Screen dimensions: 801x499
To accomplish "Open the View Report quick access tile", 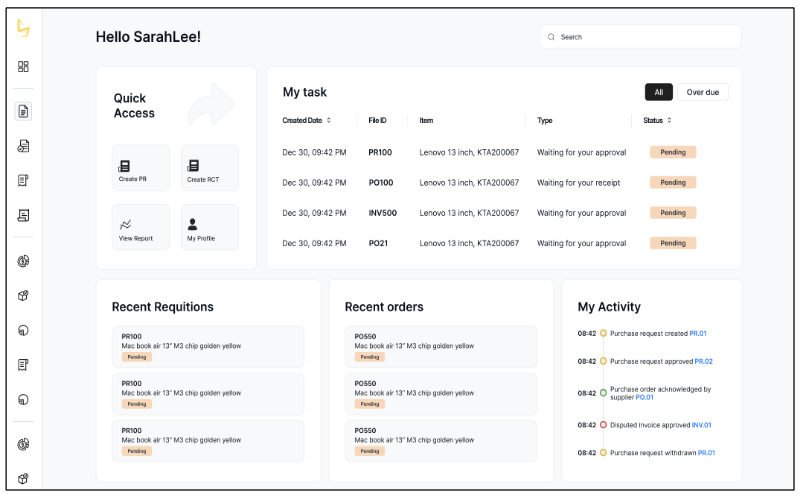I will tap(141, 227).
